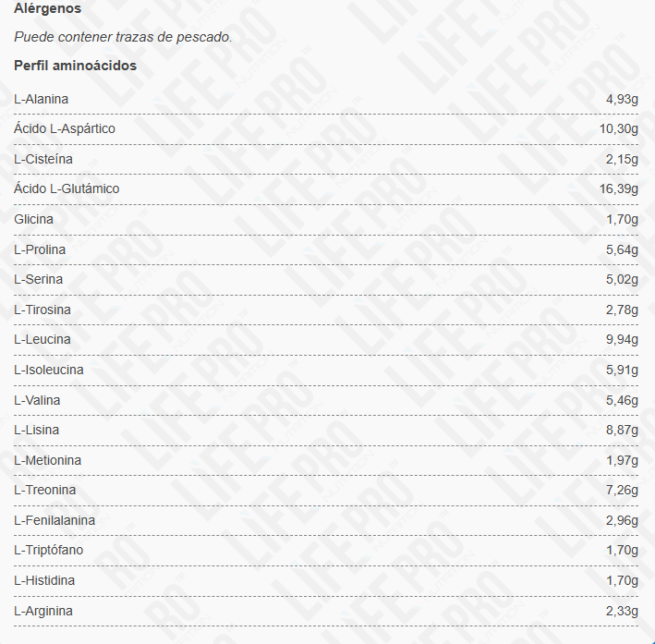
Task: Select the Ácido L-Aspártico label
Action: click(65, 128)
